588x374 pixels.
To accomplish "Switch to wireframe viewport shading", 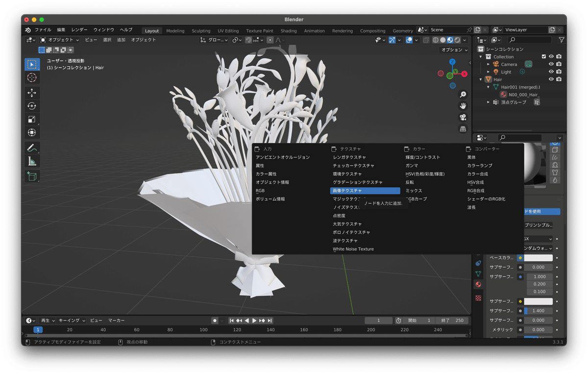I will [435, 40].
